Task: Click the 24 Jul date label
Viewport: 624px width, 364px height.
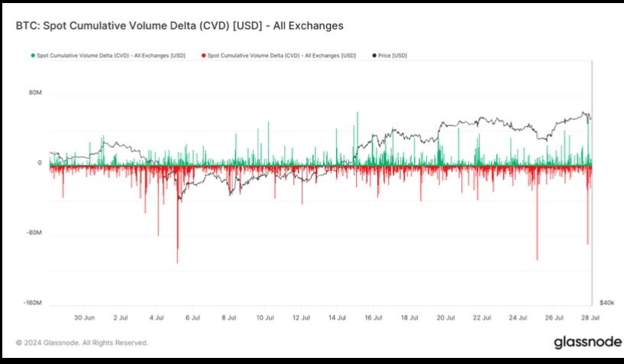Action: click(518, 318)
